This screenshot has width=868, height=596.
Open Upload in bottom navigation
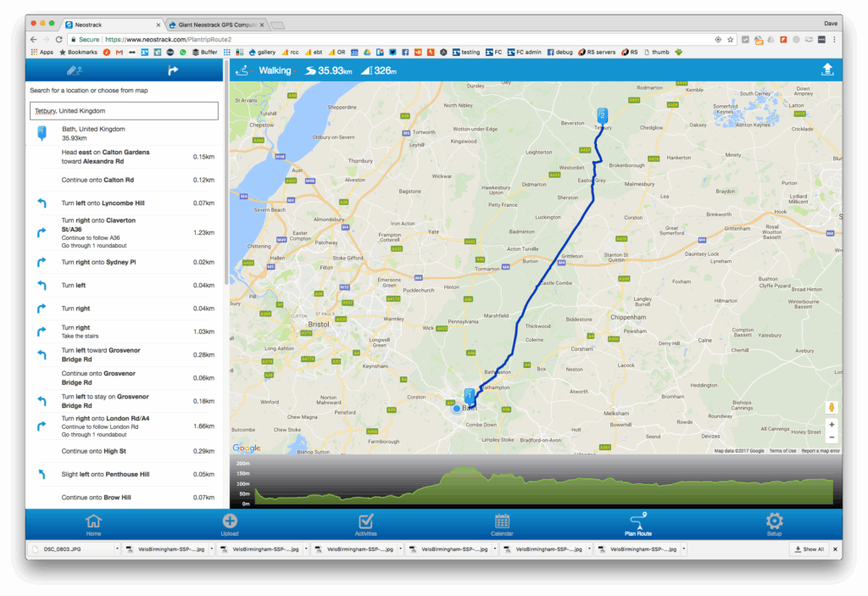point(230,525)
